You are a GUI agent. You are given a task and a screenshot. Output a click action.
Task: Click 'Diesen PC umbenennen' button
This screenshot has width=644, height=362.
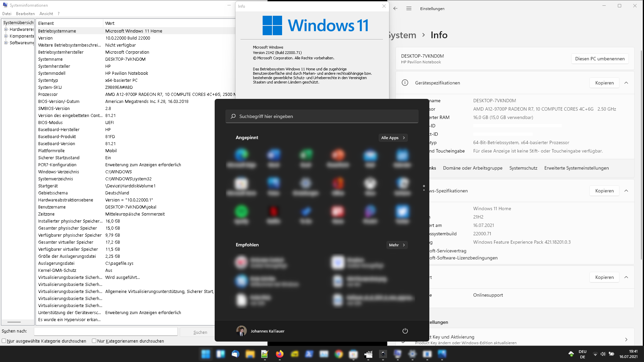click(x=599, y=59)
